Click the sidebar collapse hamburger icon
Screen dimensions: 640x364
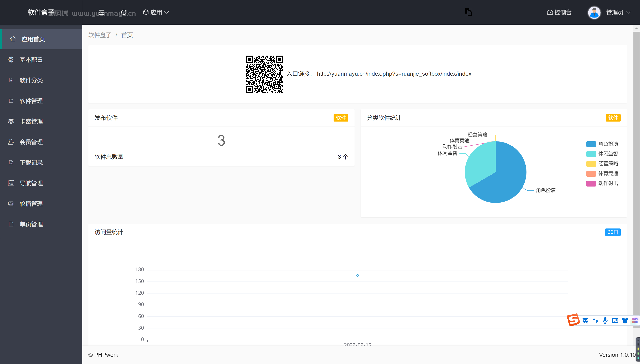pos(101,12)
